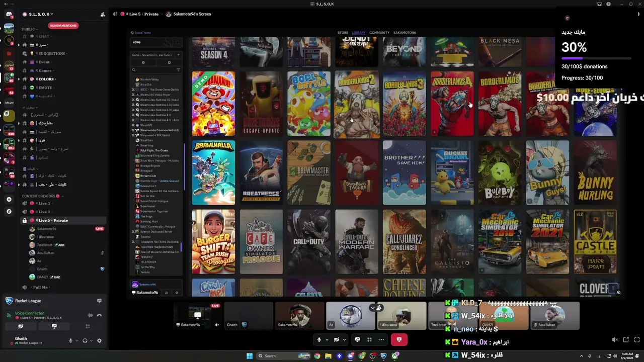The image size is (644, 362).
Task: Open the SAKAMOTO96 profile tab in Steam
Action: coord(405,33)
